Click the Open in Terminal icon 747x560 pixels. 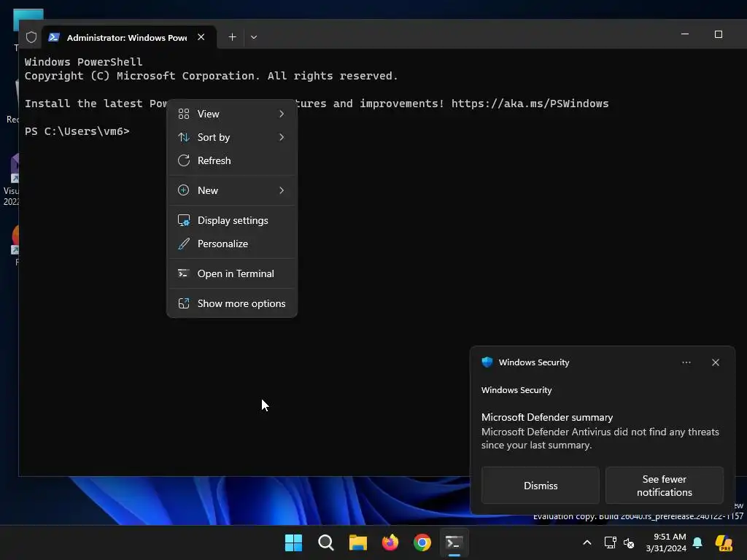point(184,274)
